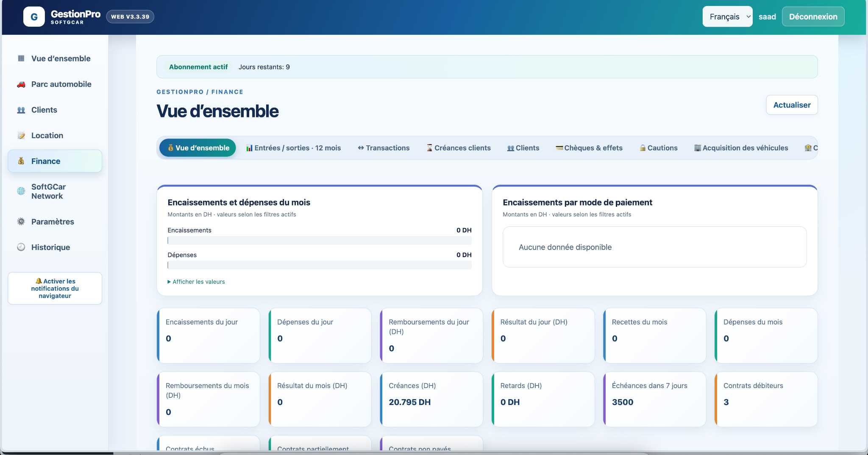Viewport: 868px width, 455px height.
Task: Open SoftGCar Network page
Action: [x=55, y=191]
